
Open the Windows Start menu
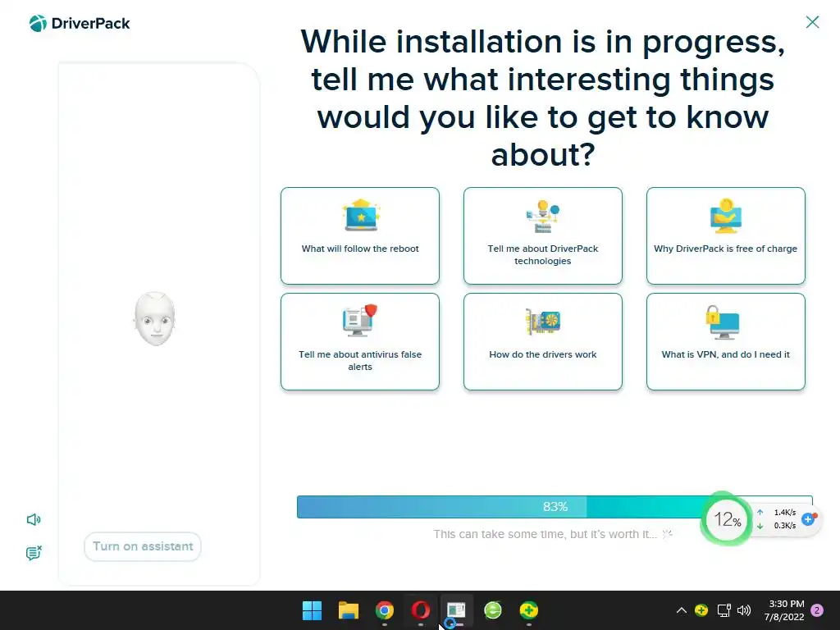312,610
